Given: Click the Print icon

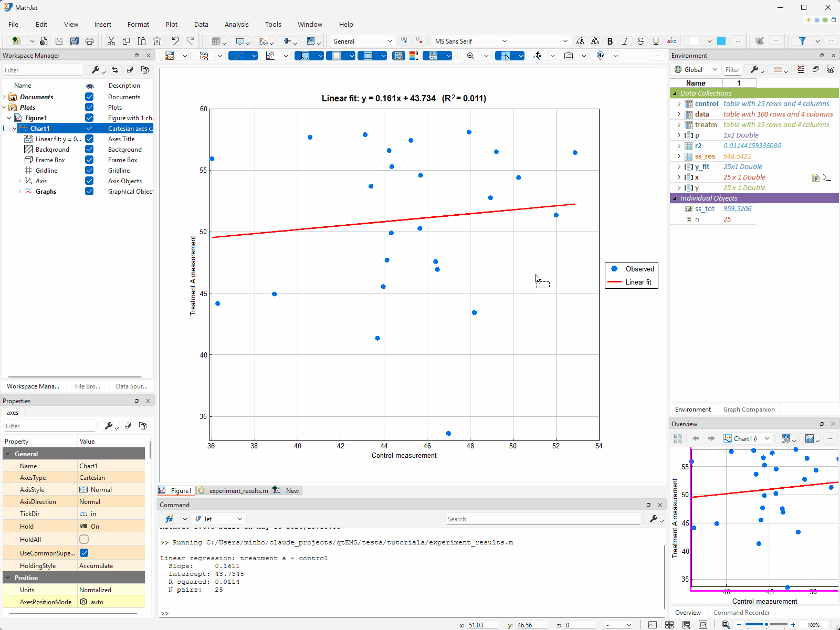Looking at the screenshot, I should coord(90,41).
